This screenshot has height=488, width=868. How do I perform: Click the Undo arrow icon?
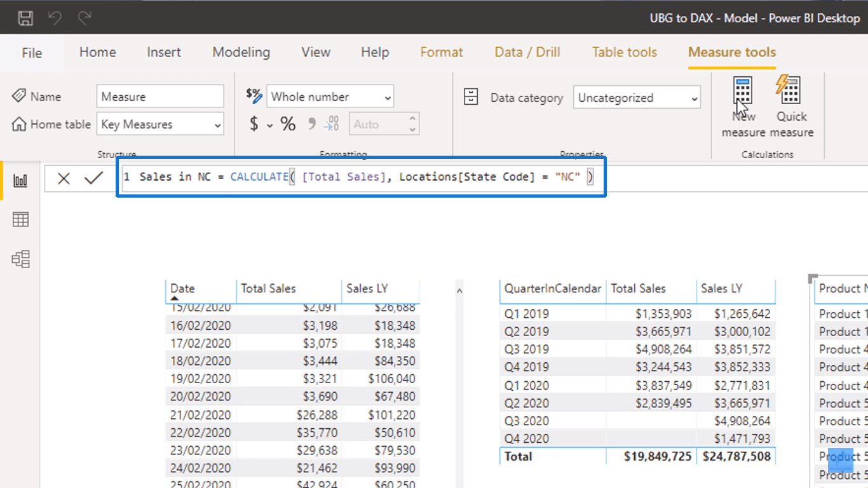[x=55, y=18]
